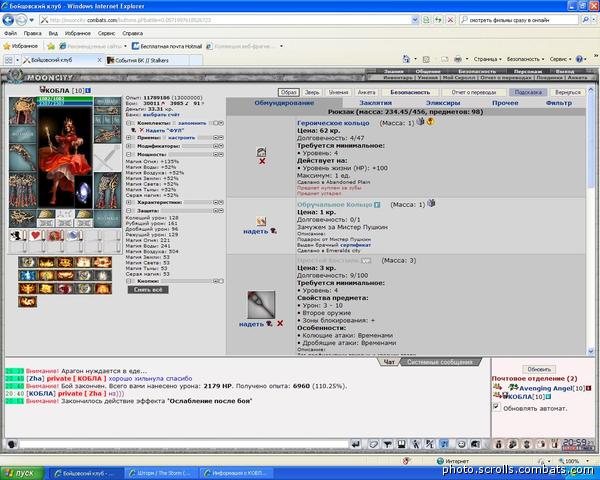
Task: Toggle the checkbox next to настроить
Action: 165,138
